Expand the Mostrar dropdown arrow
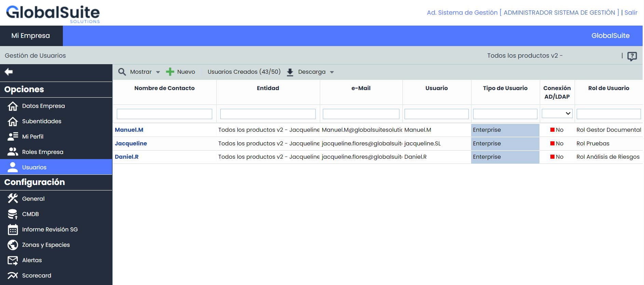This screenshot has height=285, width=644. [x=158, y=72]
